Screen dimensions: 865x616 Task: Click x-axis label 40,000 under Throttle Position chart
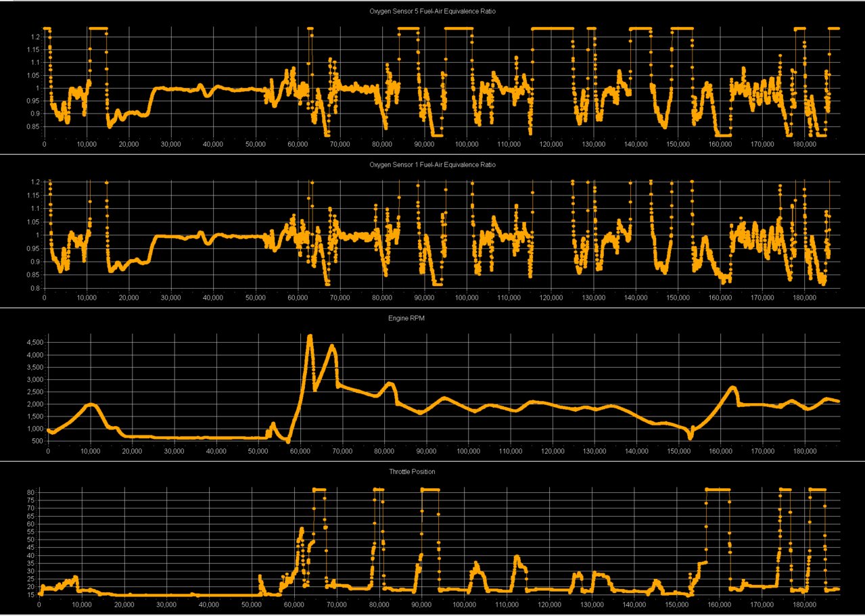[x=209, y=605]
